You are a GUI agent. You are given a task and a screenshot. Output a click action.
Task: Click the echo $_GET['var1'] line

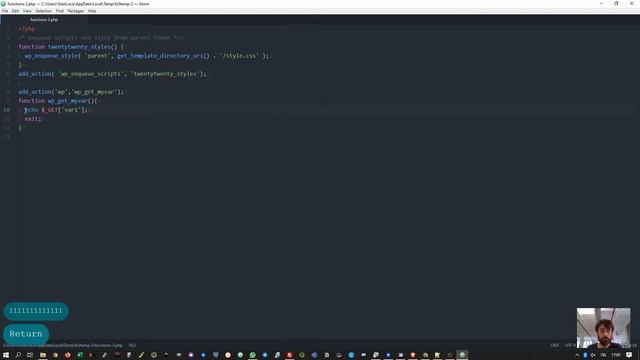click(56, 110)
